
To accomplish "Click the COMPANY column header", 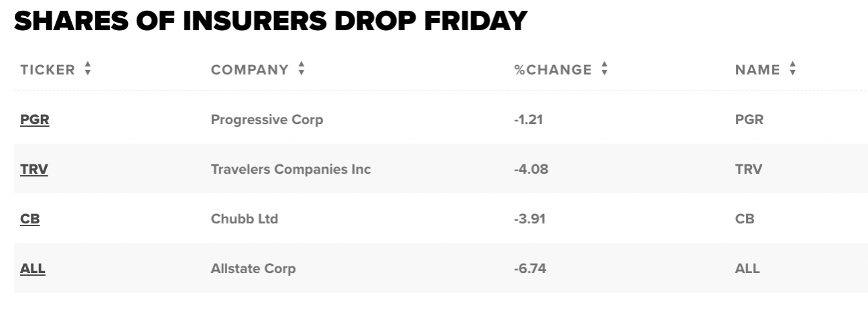I will (249, 70).
